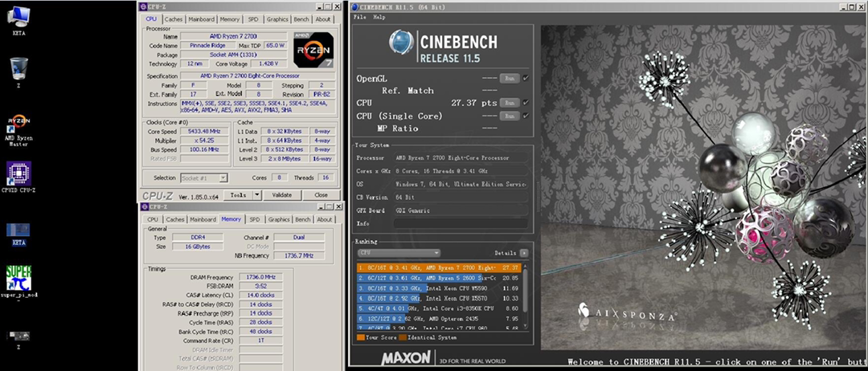Click the DRAM Frequency 1736.0 MHz value
Screen dimensions: 868x371
point(260,277)
